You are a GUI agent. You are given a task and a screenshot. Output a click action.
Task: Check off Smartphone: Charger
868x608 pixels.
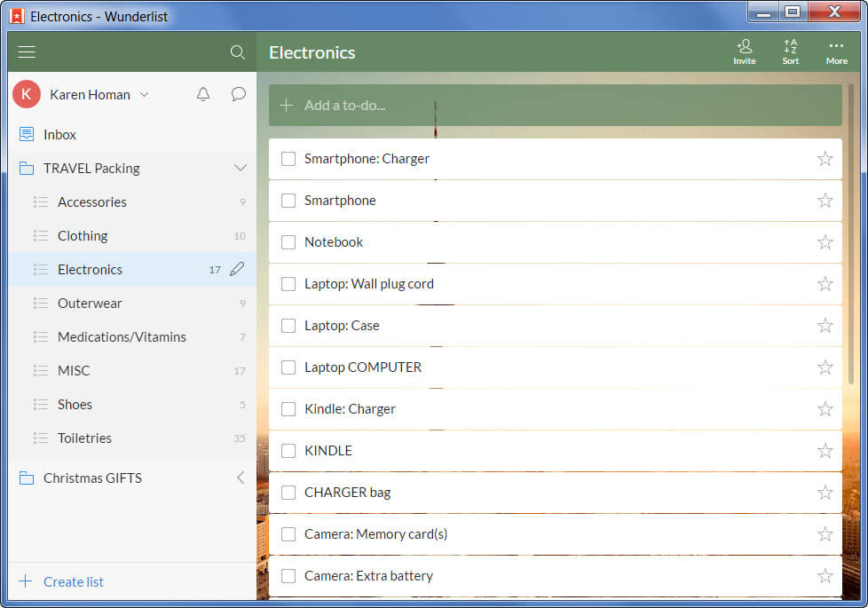tap(288, 159)
